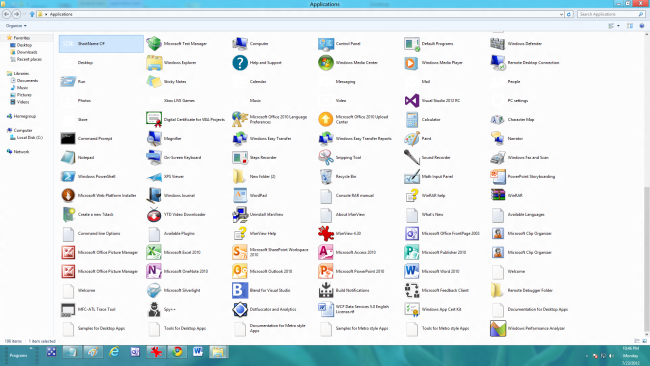Select the Microsoft Outlook 2010 icon

pyautogui.click(x=240, y=271)
